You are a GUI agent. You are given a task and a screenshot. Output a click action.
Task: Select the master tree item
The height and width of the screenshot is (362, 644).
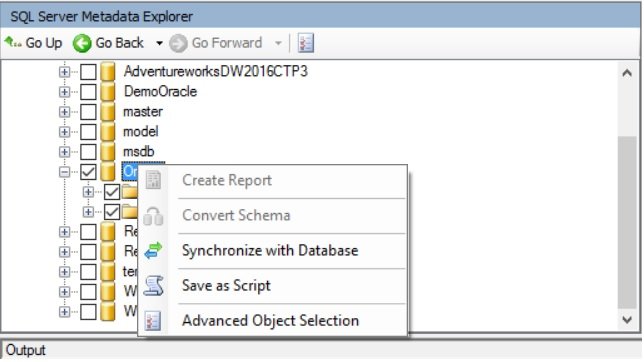tap(143, 111)
